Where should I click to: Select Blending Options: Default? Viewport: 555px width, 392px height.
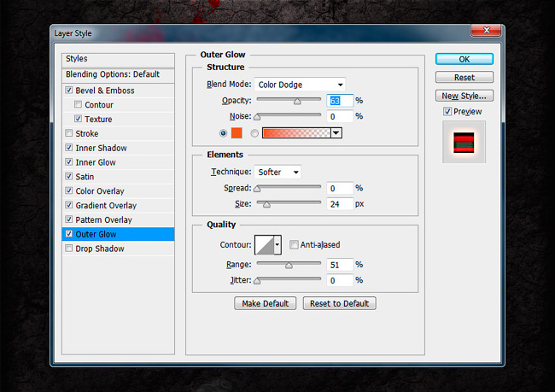pos(118,74)
